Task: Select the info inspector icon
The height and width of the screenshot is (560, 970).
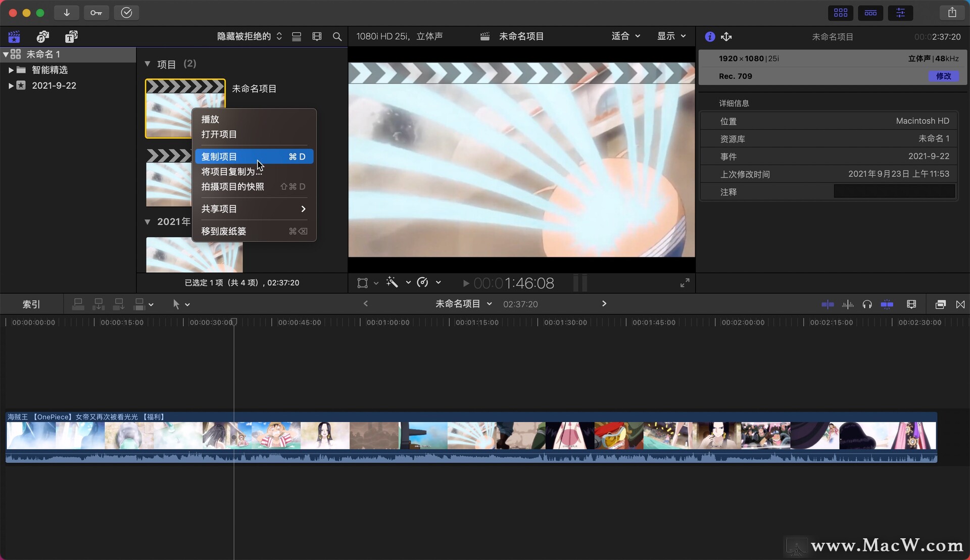Action: [x=709, y=36]
